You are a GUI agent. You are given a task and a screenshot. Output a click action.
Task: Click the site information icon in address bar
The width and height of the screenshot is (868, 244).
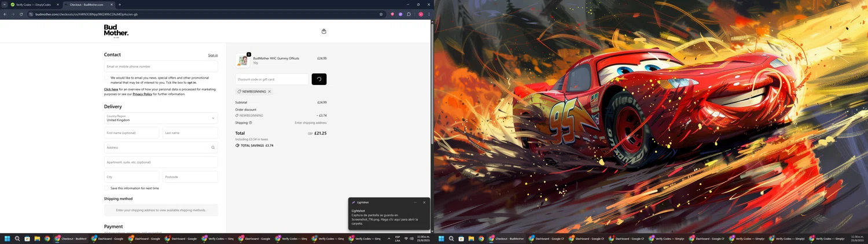(x=30, y=14)
